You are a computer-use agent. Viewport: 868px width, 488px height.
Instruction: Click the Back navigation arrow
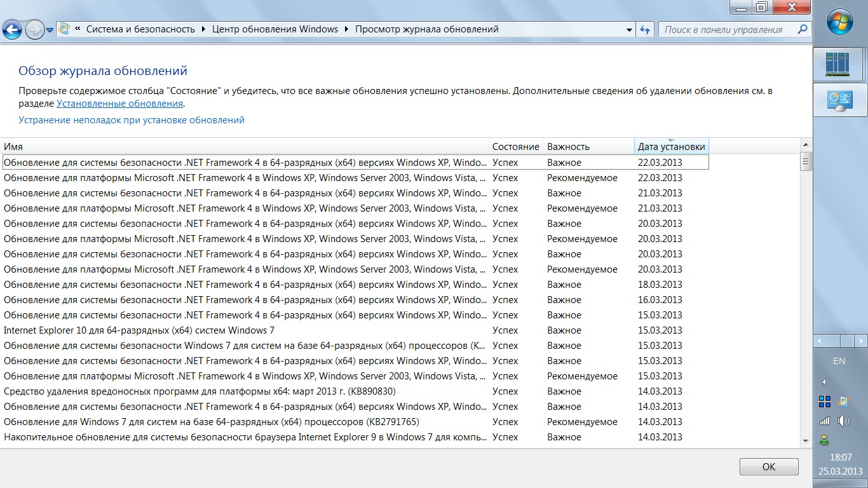(x=13, y=29)
